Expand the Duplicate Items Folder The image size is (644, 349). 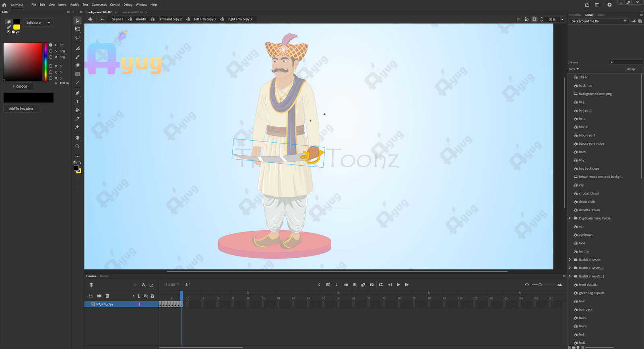coord(570,218)
